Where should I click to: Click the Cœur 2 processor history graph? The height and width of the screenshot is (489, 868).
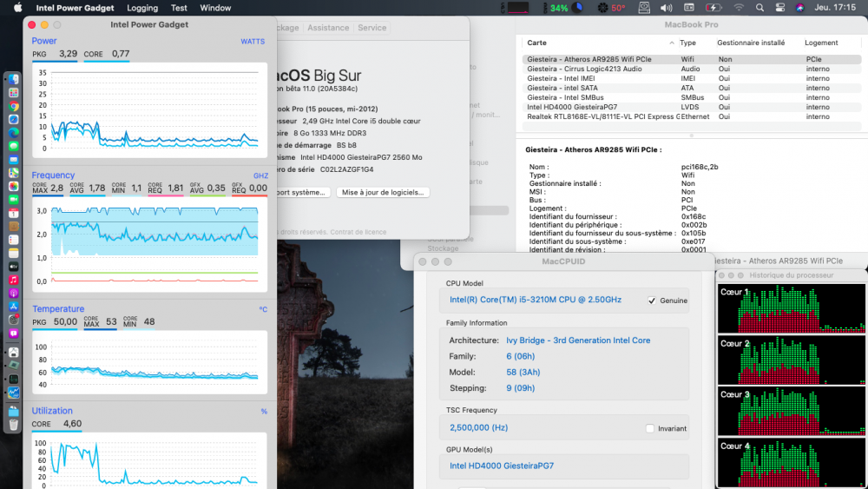coord(792,360)
